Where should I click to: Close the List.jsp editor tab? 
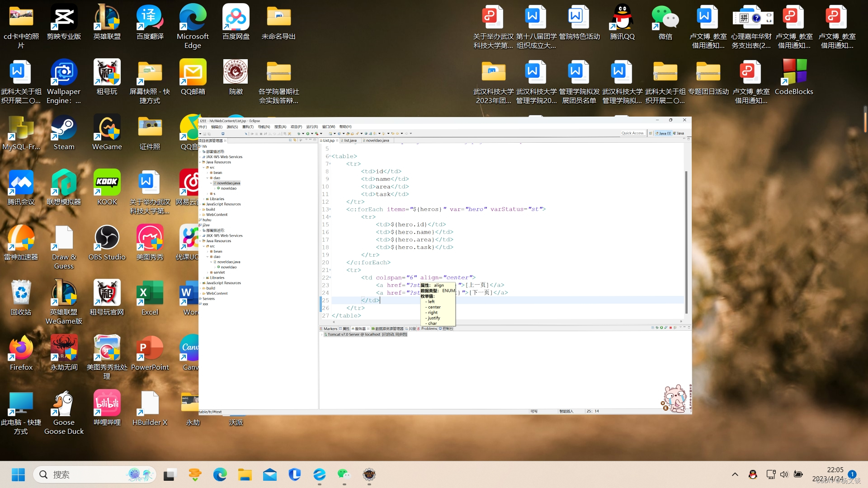point(337,141)
